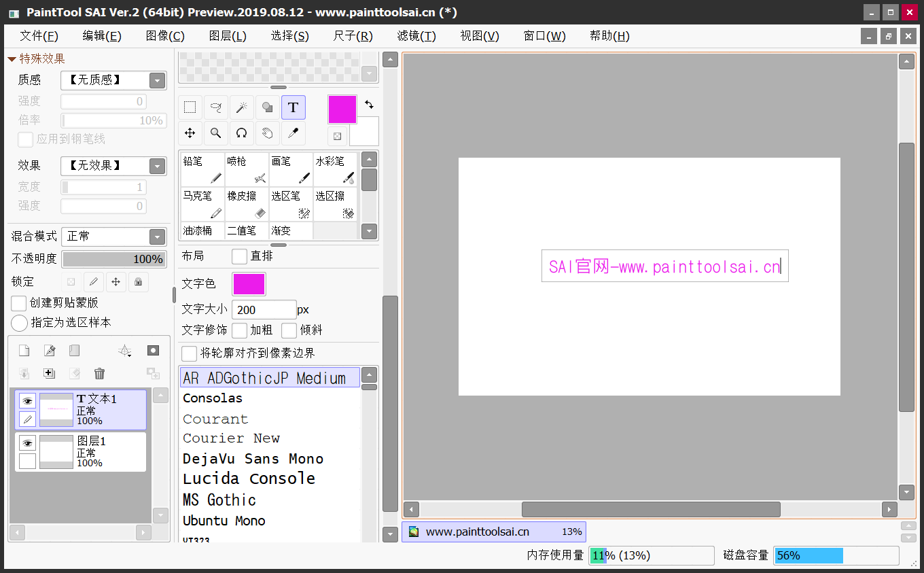
Task: Click the 文字色 text color swatch
Action: coord(249,284)
